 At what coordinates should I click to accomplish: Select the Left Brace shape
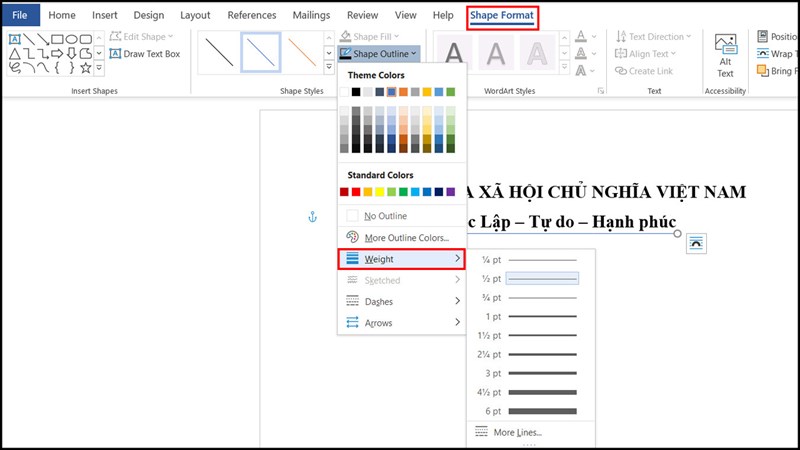(57, 67)
